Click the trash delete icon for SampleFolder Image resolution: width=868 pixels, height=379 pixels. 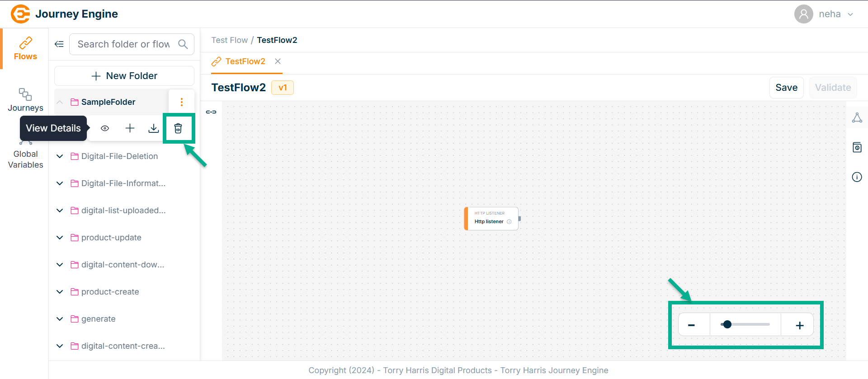(x=178, y=128)
